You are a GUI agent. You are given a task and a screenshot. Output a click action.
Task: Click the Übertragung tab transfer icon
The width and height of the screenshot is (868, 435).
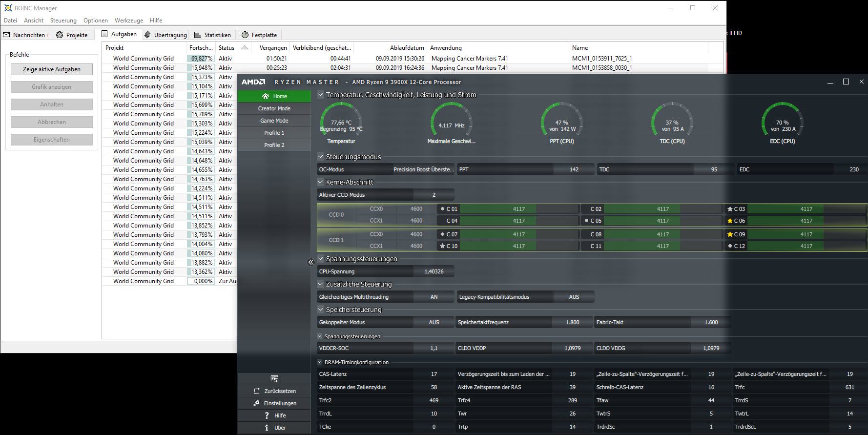click(x=148, y=35)
